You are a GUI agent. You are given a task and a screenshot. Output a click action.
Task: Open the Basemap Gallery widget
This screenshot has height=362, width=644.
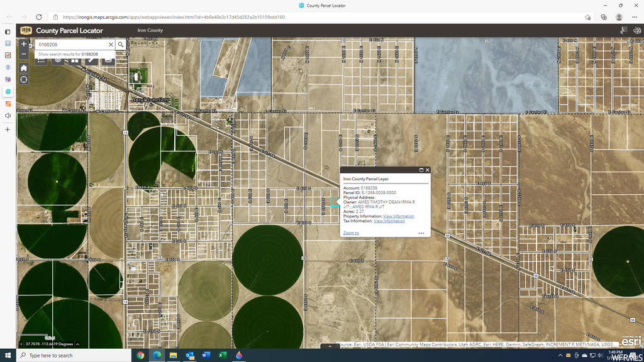point(74,61)
